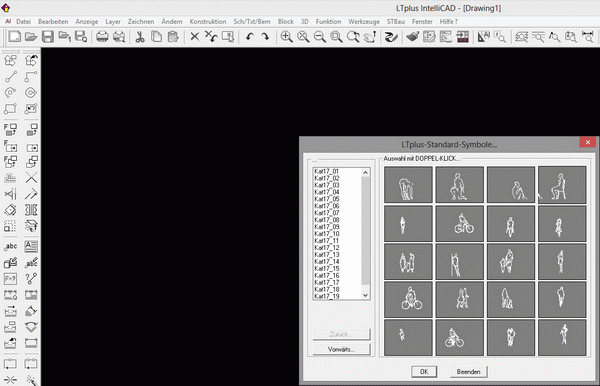The height and width of the screenshot is (386, 600).
Task: Click the list scrollbar down arrow
Action: pyautogui.click(x=365, y=295)
